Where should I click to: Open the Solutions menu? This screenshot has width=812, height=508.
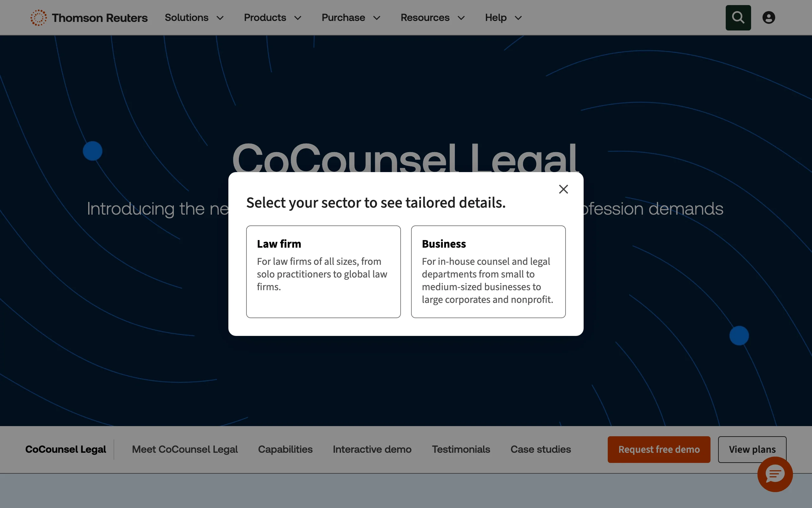pyautogui.click(x=187, y=17)
